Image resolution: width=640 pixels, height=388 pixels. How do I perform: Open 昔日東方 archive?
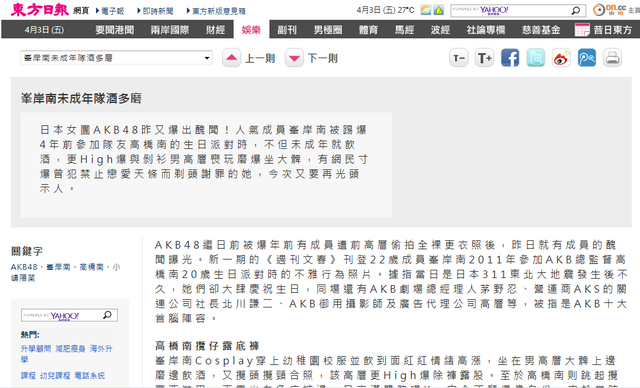pos(613,30)
